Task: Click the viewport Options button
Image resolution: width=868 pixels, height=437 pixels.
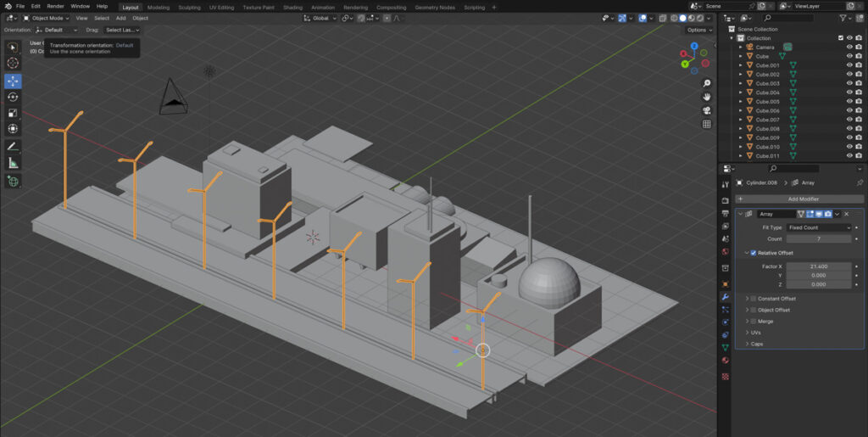Action: 698,30
